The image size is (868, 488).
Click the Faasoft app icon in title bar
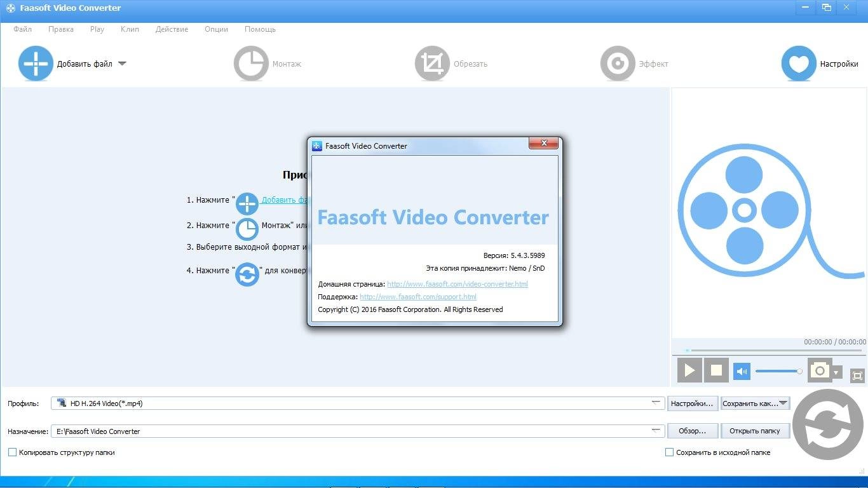(x=10, y=8)
